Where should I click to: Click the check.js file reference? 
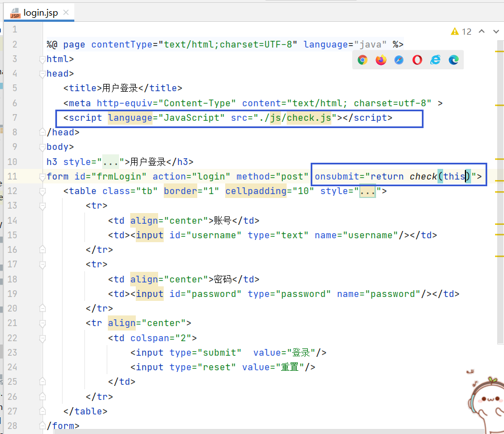[x=309, y=118]
